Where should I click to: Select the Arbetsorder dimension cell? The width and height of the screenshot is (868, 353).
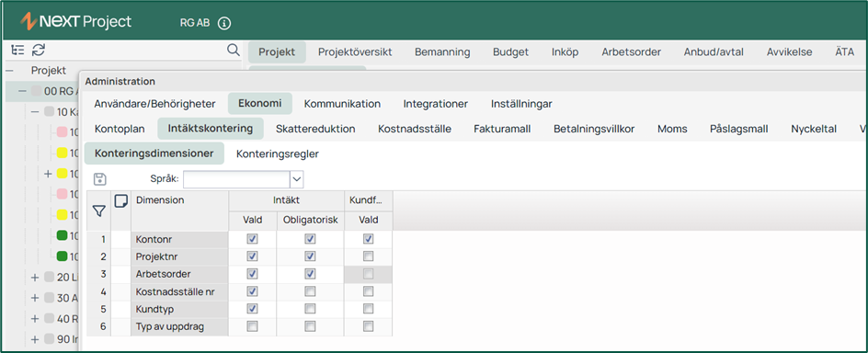(180, 274)
